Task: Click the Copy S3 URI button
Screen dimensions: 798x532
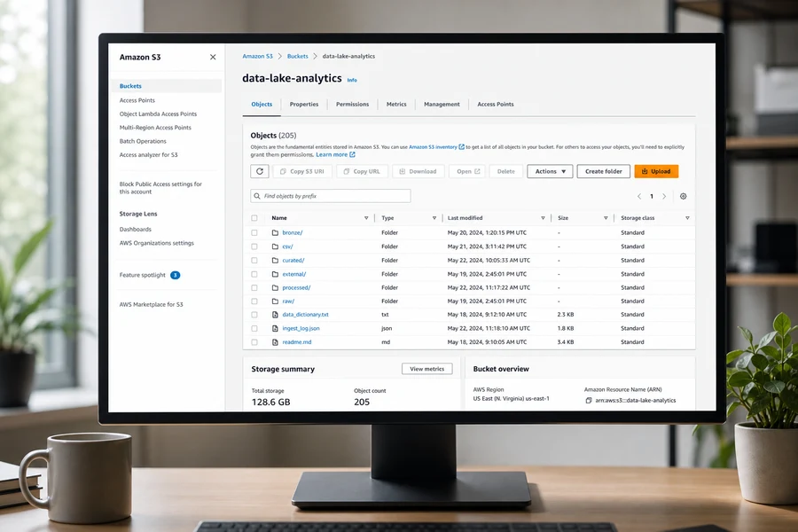Action: (302, 171)
